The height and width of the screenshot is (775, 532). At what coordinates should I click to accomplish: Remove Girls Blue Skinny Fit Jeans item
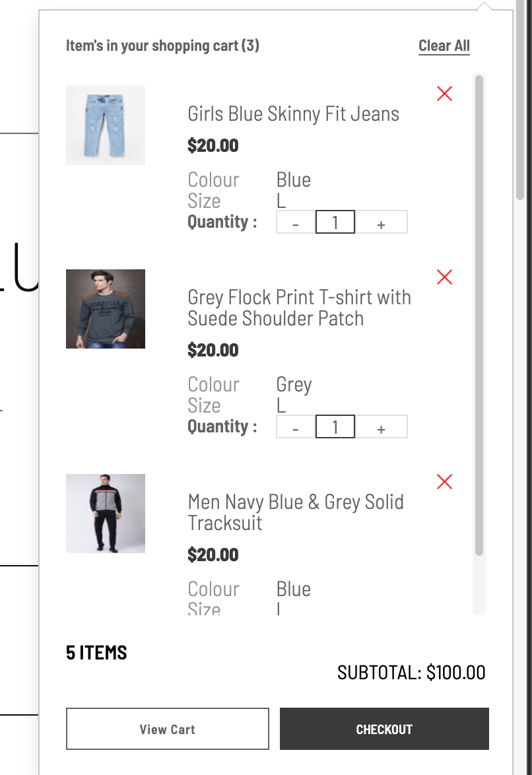(x=445, y=94)
